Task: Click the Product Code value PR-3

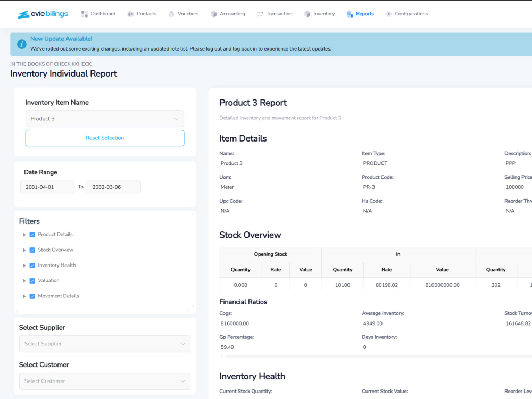Action: (369, 187)
